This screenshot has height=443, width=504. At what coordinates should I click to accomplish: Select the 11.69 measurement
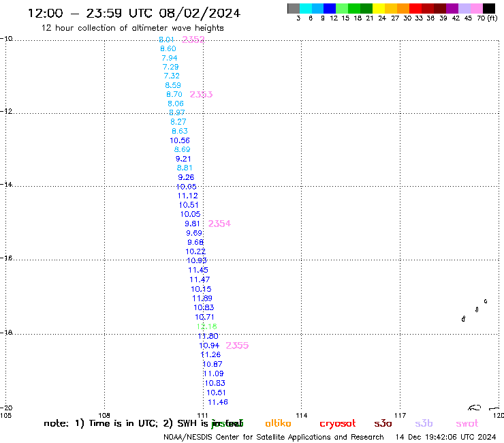tap(202, 299)
